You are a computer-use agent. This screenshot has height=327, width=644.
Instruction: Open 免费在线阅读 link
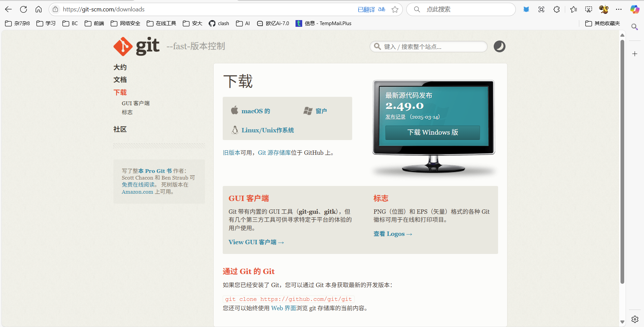(138, 185)
